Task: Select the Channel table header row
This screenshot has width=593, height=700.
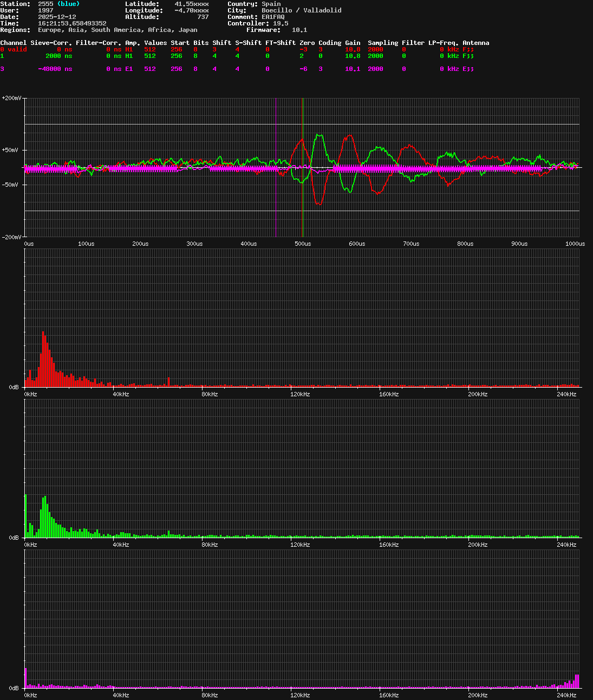Action: (x=14, y=43)
